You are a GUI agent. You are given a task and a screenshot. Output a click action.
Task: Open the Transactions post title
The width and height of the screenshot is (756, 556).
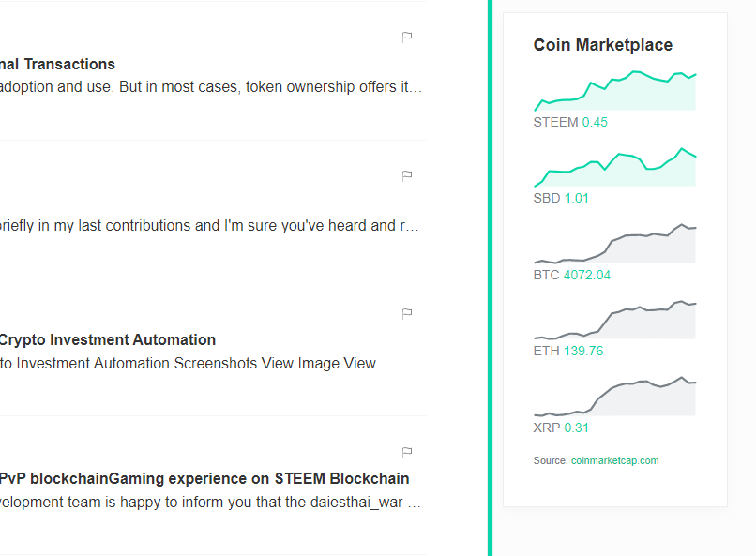[57, 64]
